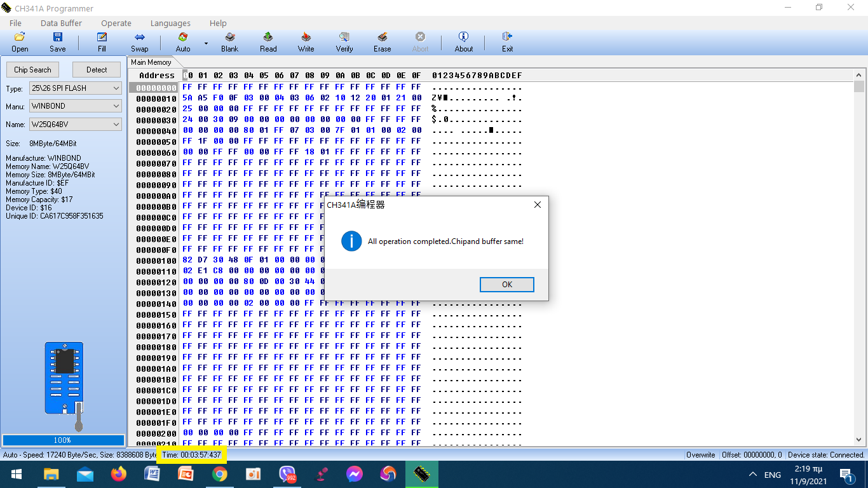Click the 100% progress bar

click(x=62, y=440)
